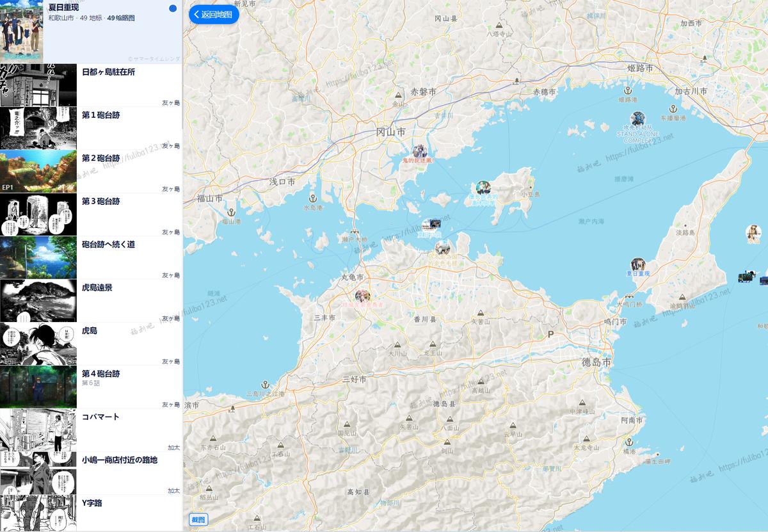Select the Y字路 list entry
768x532 pixels.
click(x=91, y=513)
